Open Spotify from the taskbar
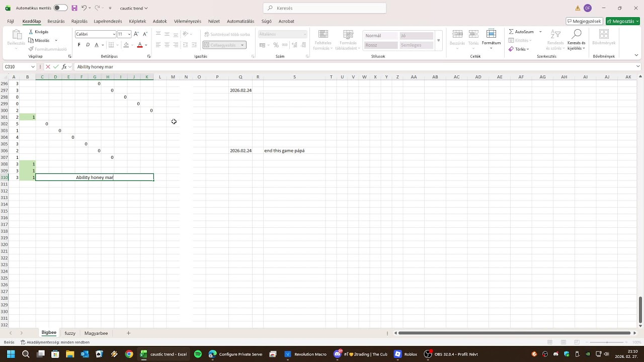Image resolution: width=644 pixels, height=362 pixels. point(198,354)
